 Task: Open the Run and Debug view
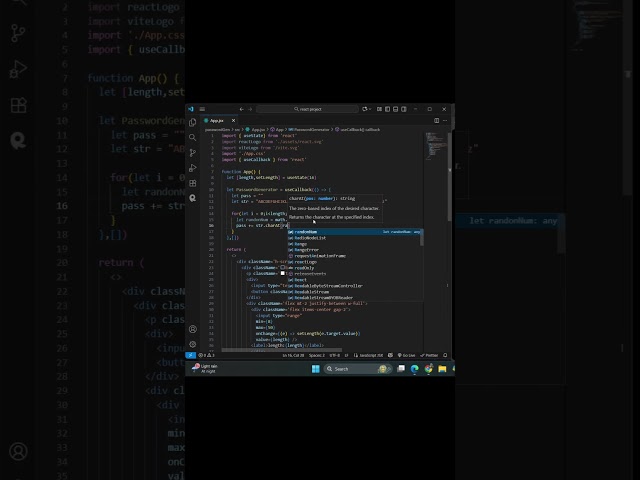pos(193,168)
